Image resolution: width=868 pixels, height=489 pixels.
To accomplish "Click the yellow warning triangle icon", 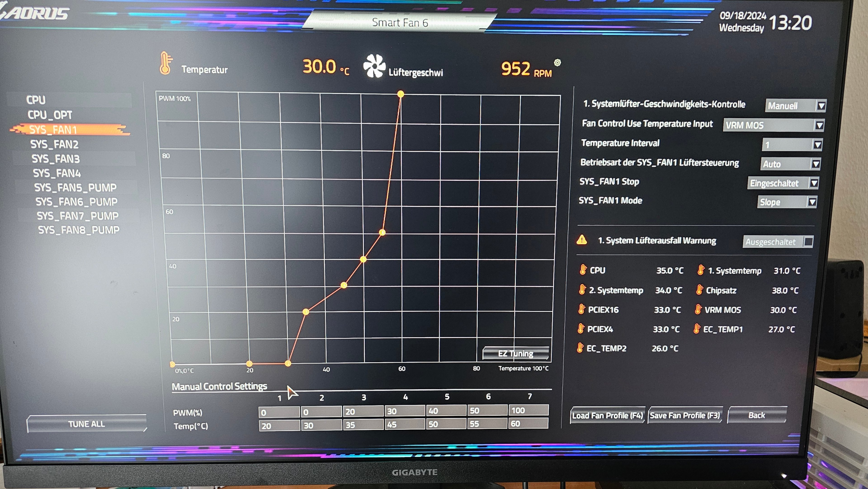I will [x=582, y=240].
